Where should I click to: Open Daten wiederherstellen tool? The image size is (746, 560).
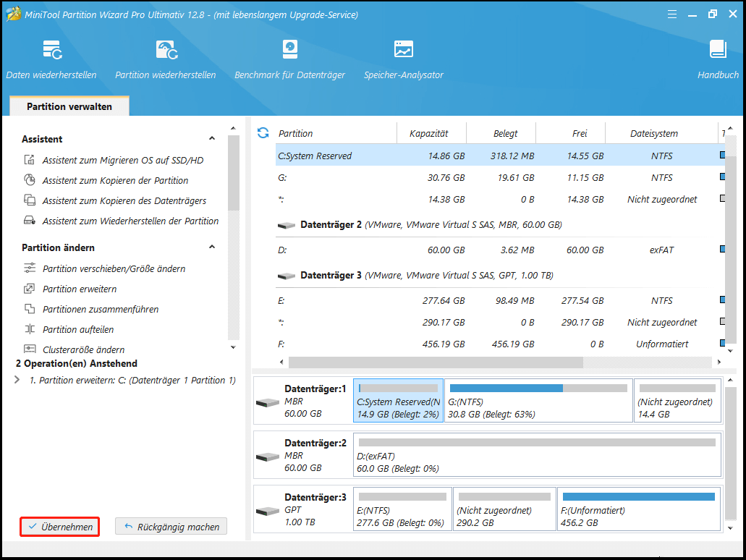click(x=51, y=59)
